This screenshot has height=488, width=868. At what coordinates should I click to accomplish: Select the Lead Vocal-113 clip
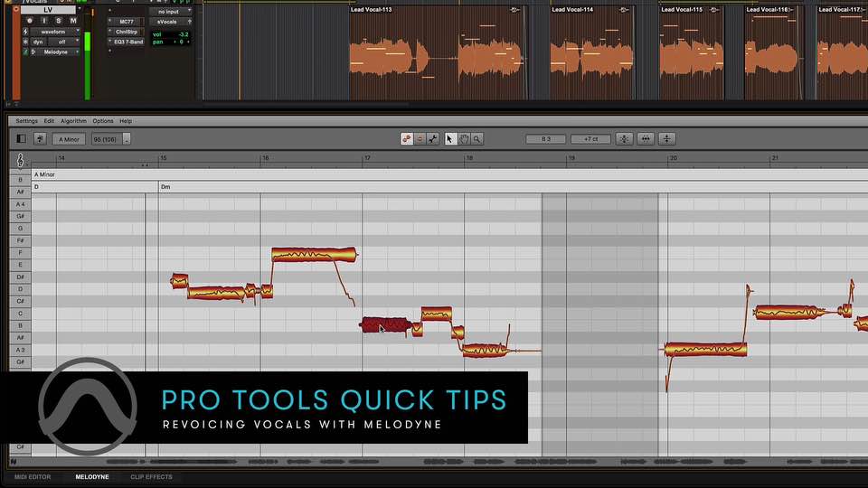click(438, 52)
